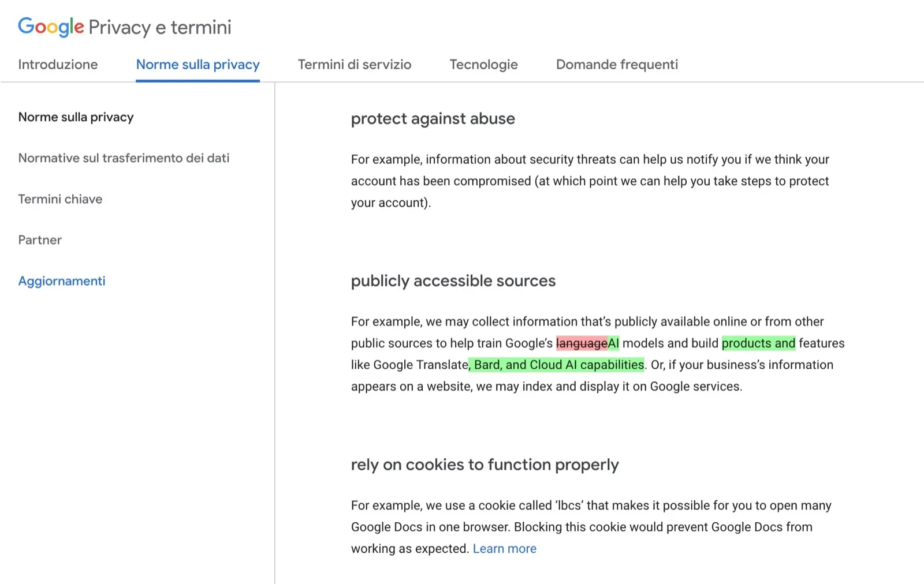Screen dimensions: 924x584
Task: Click the green highlighted 'products and' text
Action: pyautogui.click(x=758, y=343)
